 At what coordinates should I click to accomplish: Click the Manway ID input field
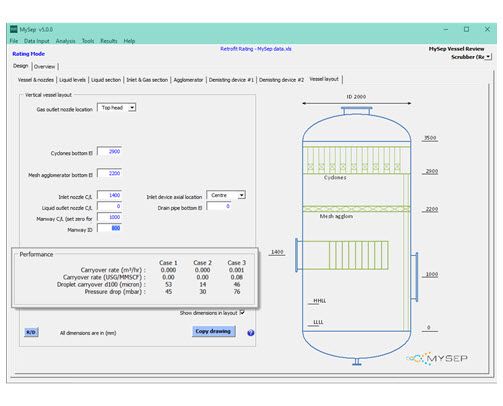[109, 228]
